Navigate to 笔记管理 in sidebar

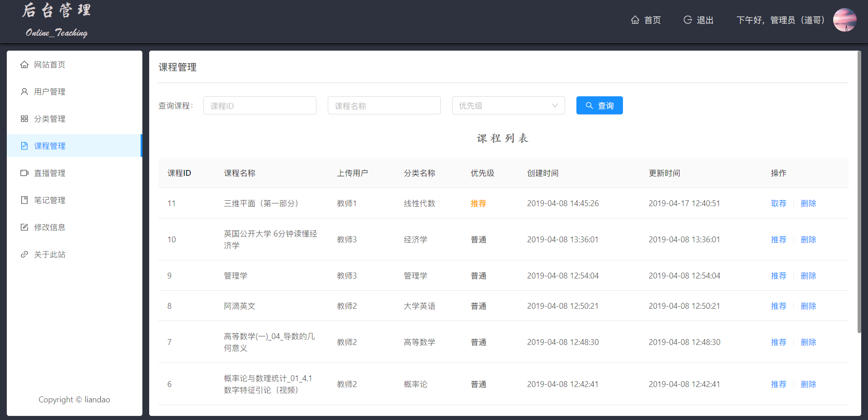click(x=75, y=200)
